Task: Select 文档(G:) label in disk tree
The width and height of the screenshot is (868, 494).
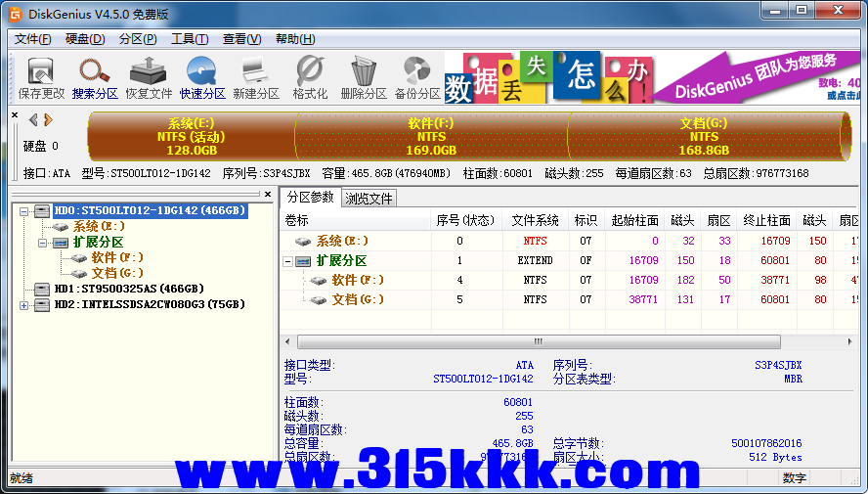Action: tap(118, 274)
